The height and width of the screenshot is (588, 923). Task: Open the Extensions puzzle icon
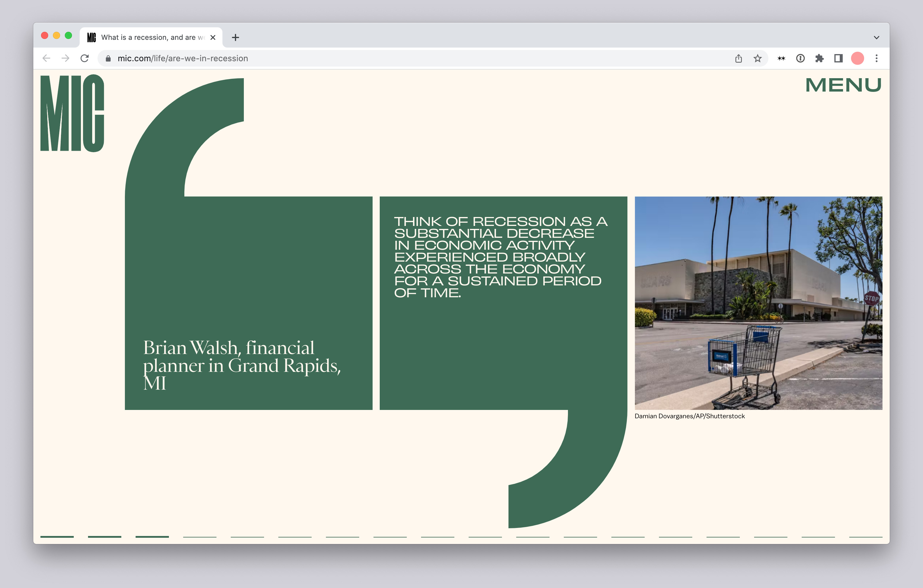[x=819, y=58]
